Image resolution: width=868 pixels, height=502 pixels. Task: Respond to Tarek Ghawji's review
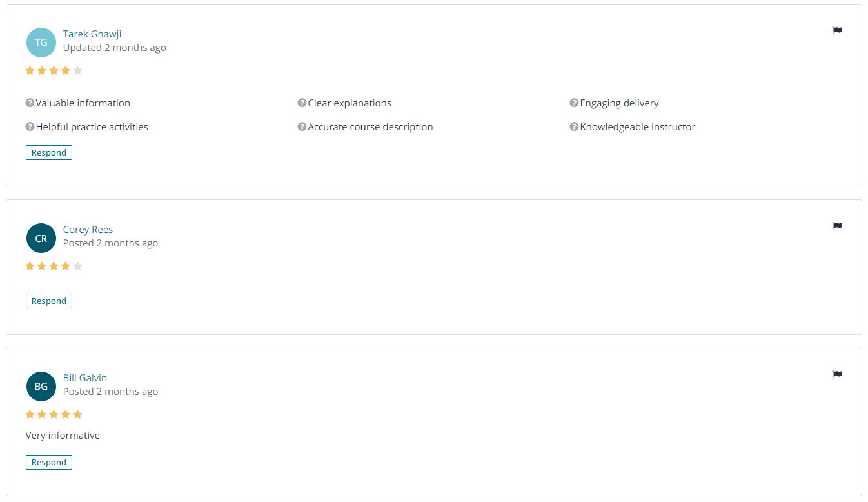(x=49, y=152)
